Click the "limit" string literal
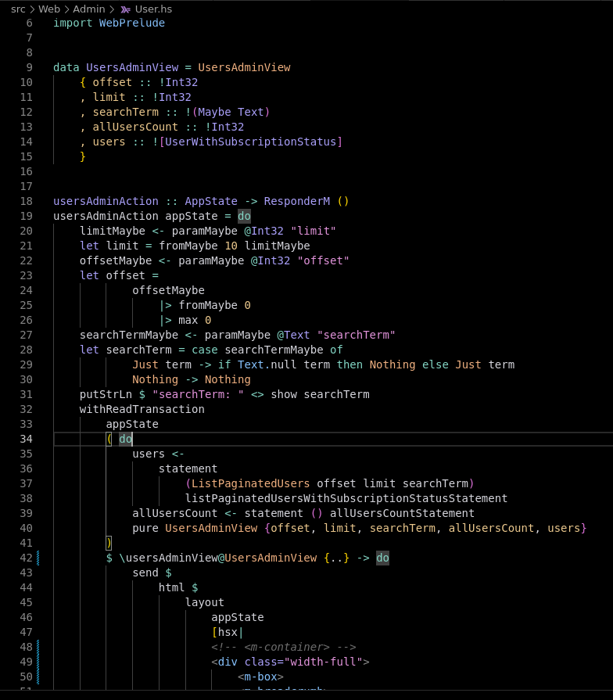Screen dimensions: 613x700 (314, 231)
